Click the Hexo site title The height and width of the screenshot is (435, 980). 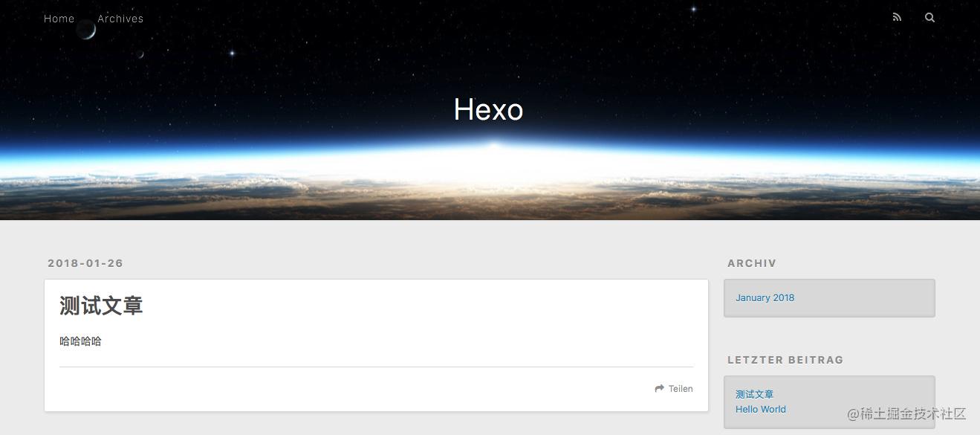click(488, 109)
